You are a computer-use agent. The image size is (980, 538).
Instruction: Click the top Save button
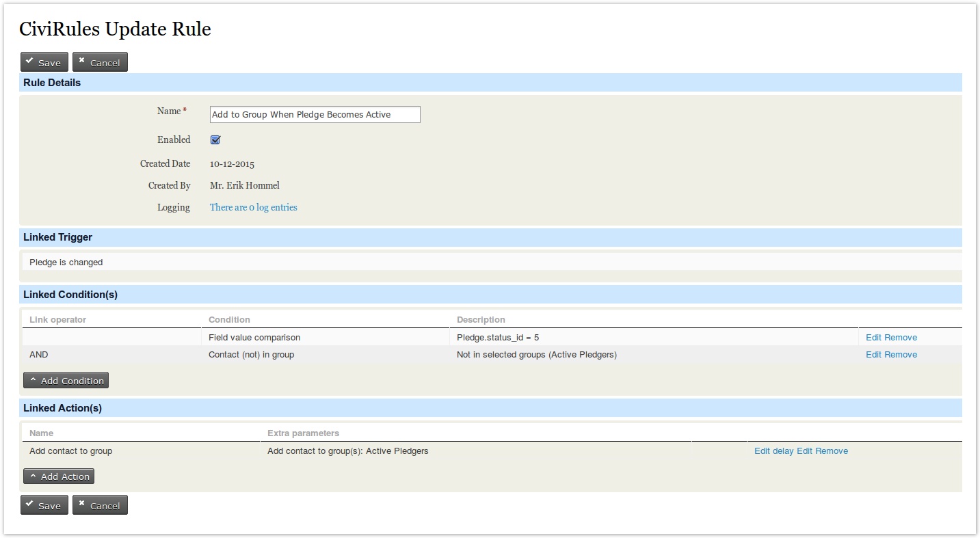(x=44, y=62)
